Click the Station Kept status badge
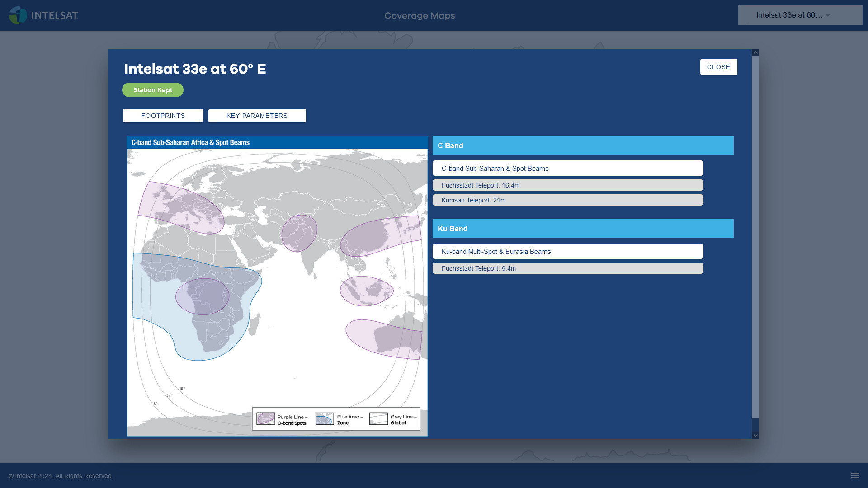The width and height of the screenshot is (868, 488). pyautogui.click(x=153, y=90)
